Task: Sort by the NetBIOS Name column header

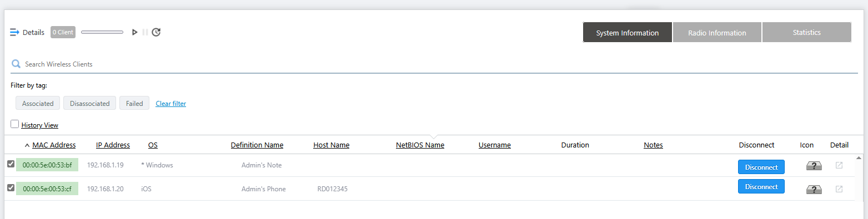Action: click(420, 145)
